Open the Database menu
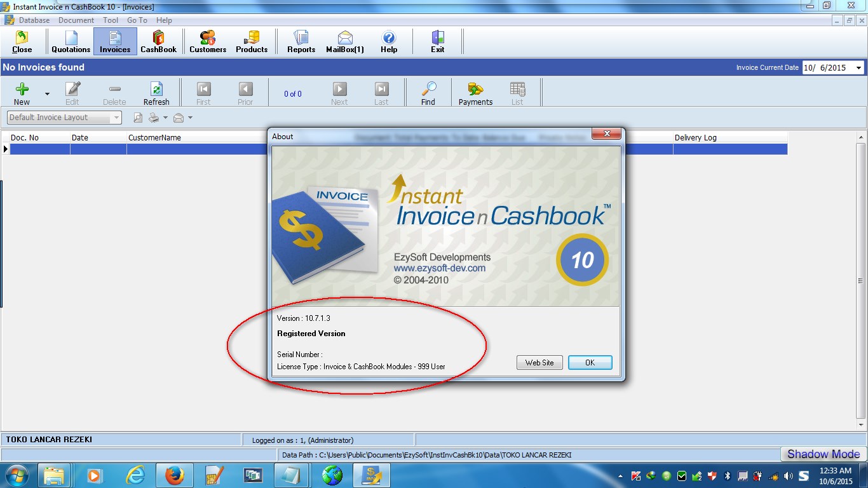The image size is (868, 488). [34, 20]
